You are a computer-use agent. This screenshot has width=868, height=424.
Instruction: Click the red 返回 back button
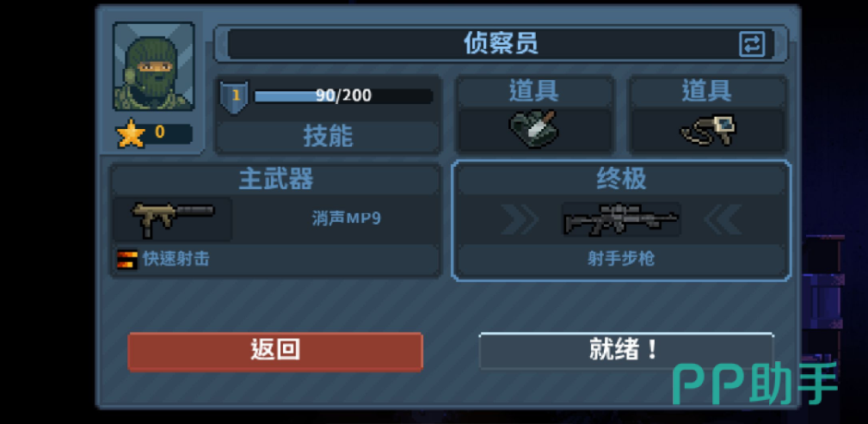click(275, 351)
